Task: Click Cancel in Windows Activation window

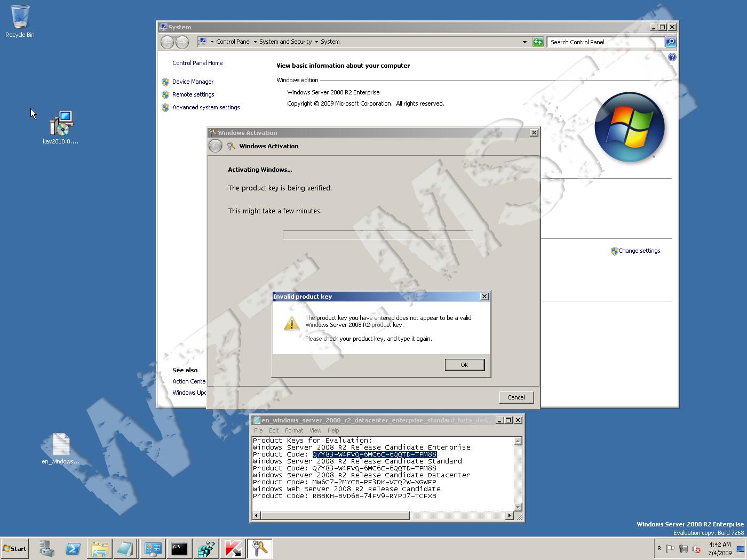Action: point(516,397)
